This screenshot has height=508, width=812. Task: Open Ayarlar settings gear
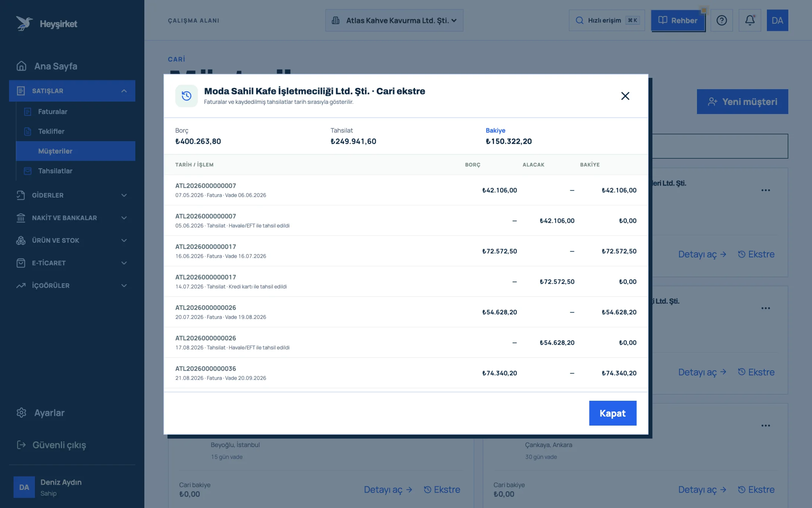pyautogui.click(x=21, y=413)
